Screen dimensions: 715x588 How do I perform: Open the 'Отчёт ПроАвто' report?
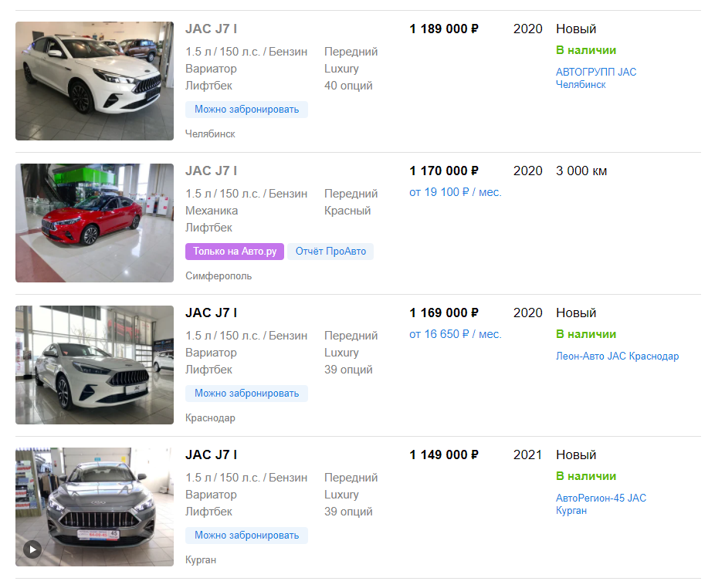[330, 251]
